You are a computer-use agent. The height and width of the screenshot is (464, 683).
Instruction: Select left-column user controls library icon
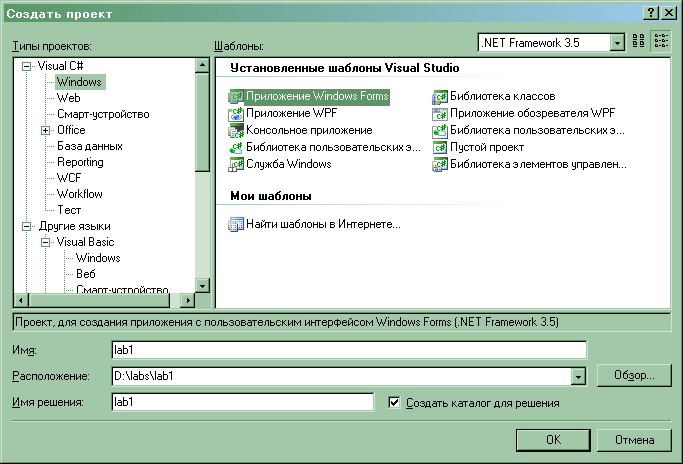pos(236,148)
